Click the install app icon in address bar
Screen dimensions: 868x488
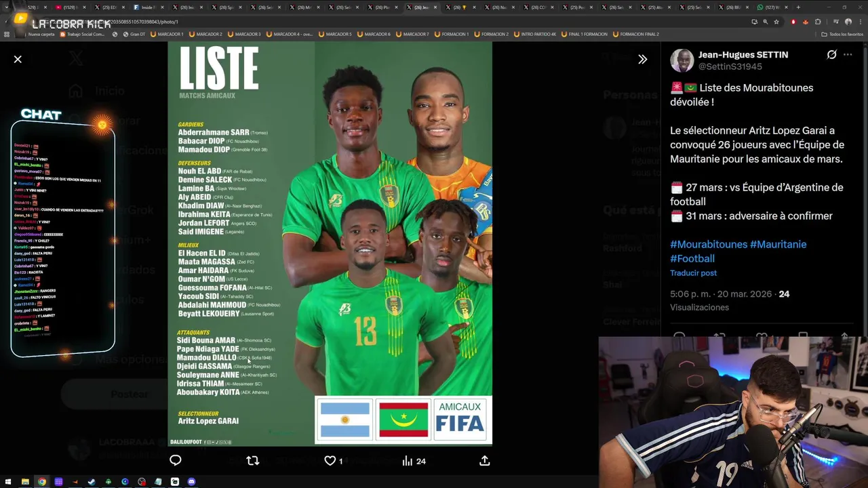click(x=754, y=22)
